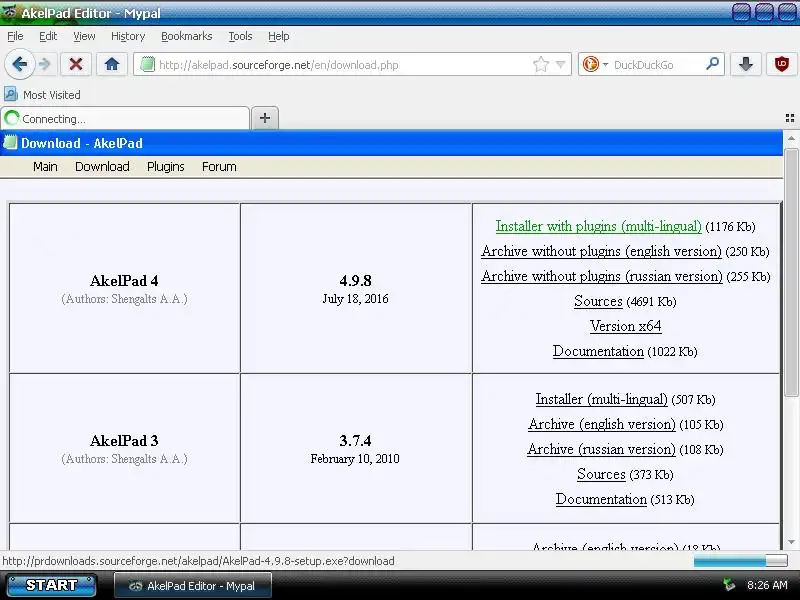Download AkelPad 3 Installer (multi-lingual)
Screen dimensions: 800x600
pyautogui.click(x=602, y=399)
